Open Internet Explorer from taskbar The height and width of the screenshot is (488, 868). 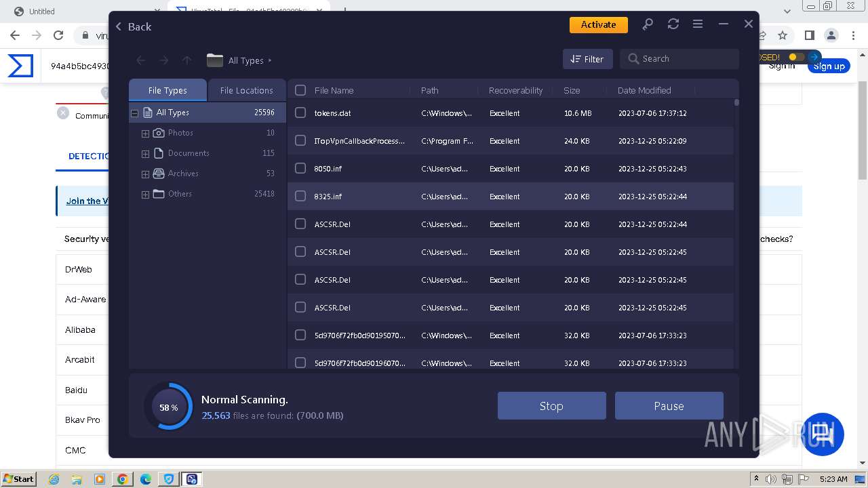point(54,479)
